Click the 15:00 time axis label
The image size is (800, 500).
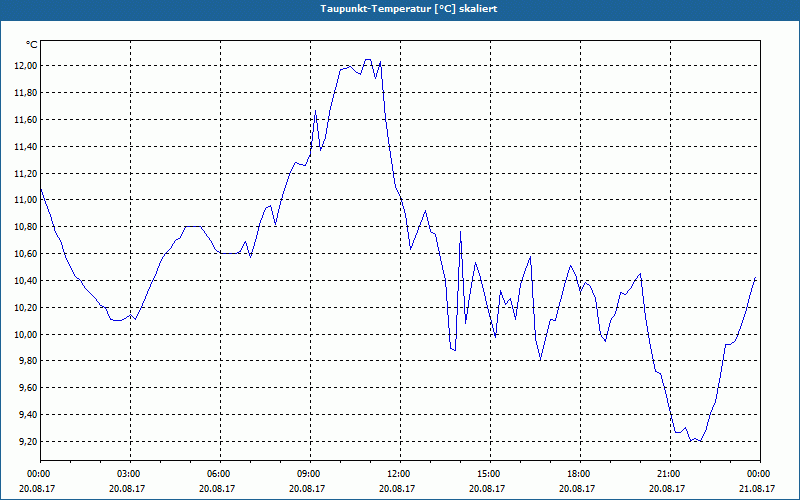pos(490,474)
